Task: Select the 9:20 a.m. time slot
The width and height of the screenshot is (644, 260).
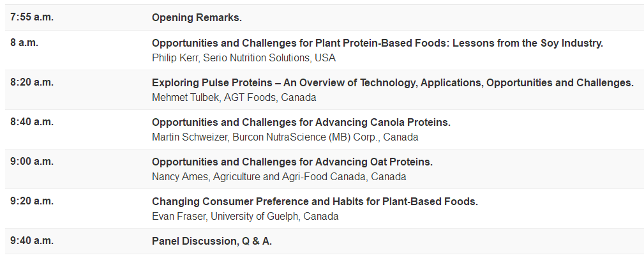Action: pyautogui.click(x=32, y=201)
